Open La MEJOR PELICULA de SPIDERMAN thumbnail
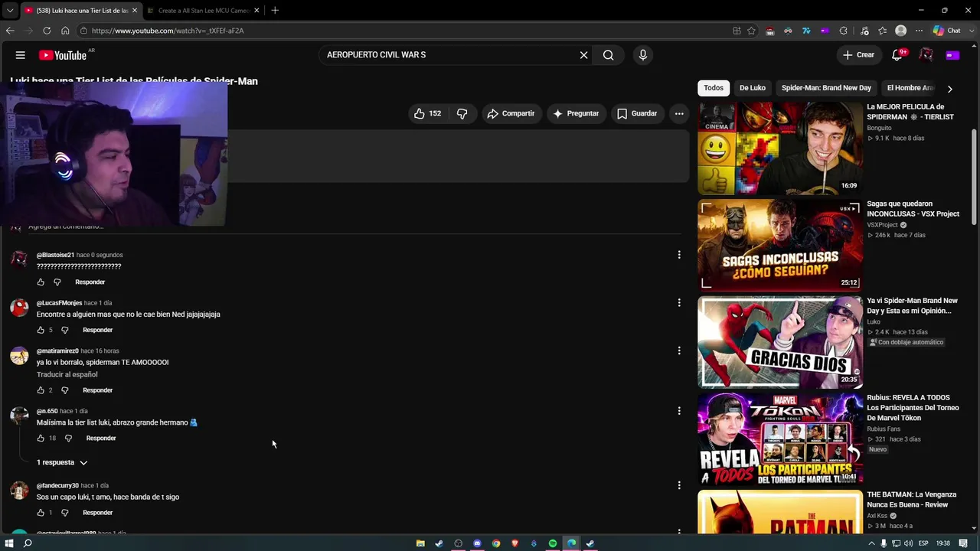980x551 pixels. click(x=779, y=148)
